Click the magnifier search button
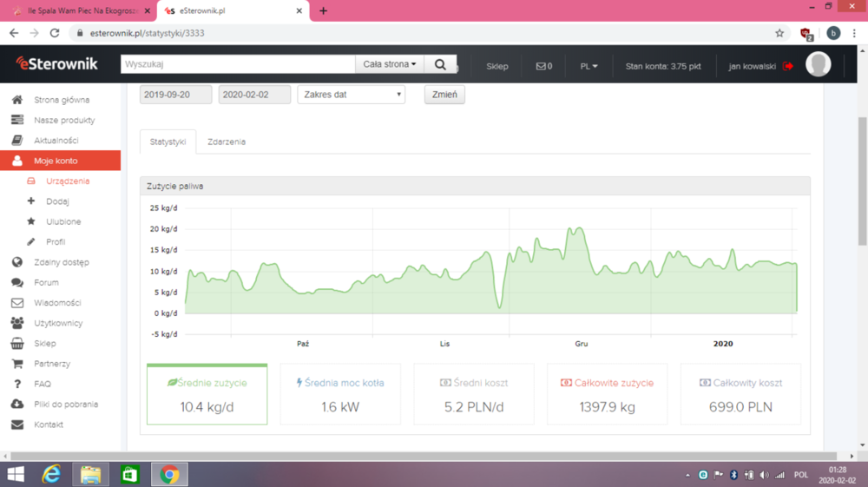 coord(440,64)
